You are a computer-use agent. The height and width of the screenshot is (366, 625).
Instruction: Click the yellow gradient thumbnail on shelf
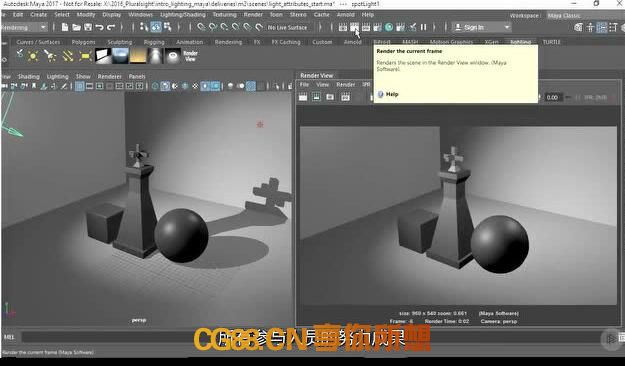pos(138,56)
